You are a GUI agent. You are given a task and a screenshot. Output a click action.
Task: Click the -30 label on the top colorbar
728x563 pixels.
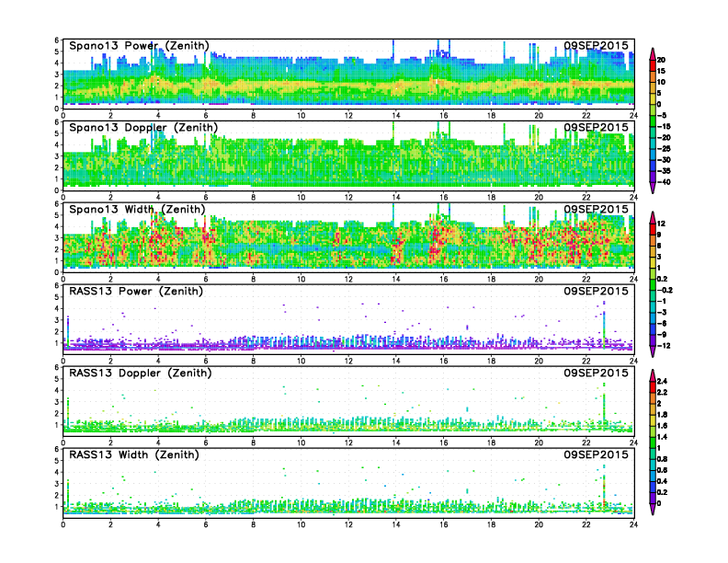[664, 160]
